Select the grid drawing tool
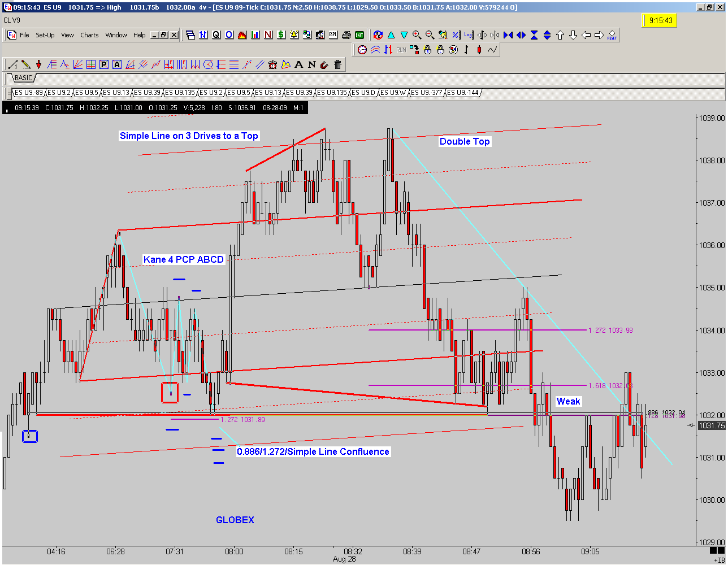Image resolution: width=728 pixels, height=565 pixels. click(90, 64)
